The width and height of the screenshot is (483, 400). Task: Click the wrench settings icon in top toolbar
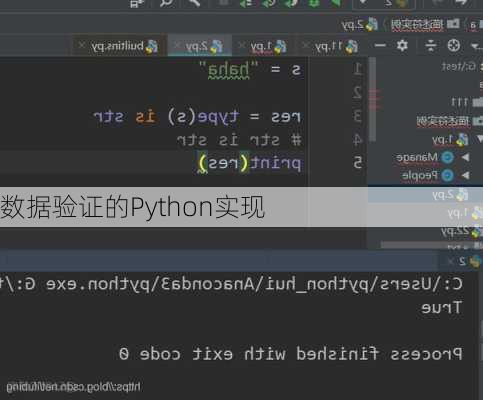193,3
